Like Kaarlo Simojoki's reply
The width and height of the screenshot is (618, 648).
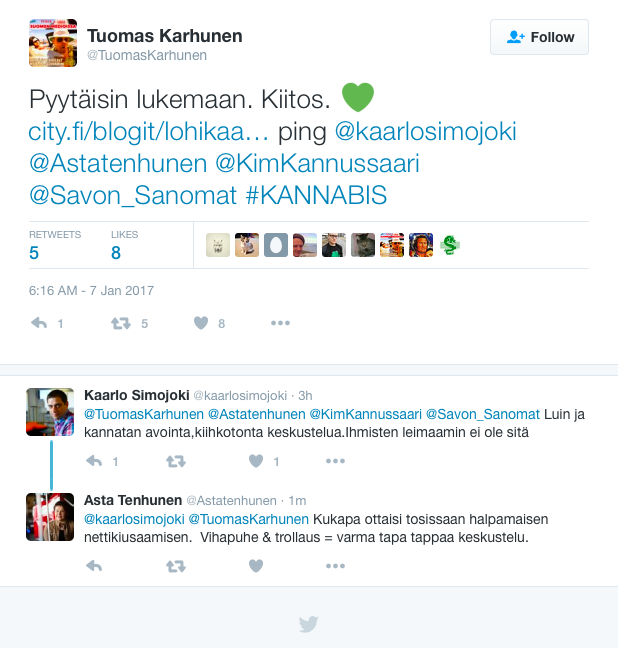click(256, 461)
